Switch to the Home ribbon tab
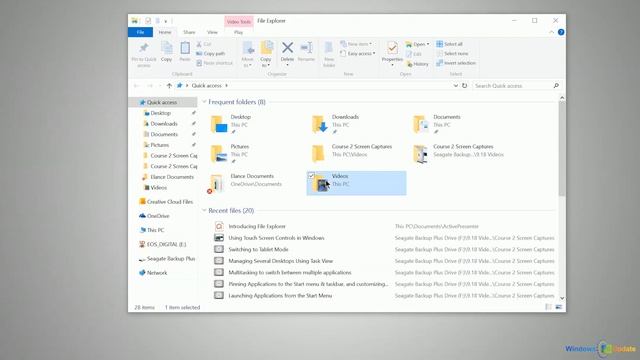This screenshot has height=360, width=640. [165, 32]
